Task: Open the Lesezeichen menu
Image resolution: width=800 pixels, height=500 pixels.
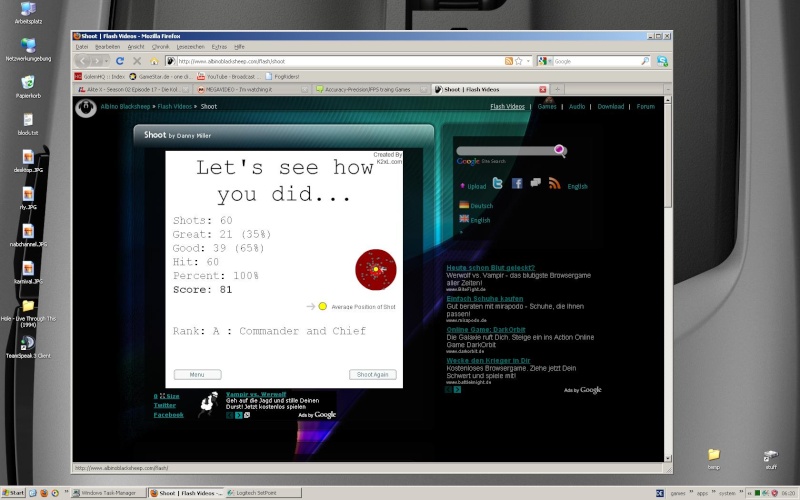Action: tap(190, 46)
